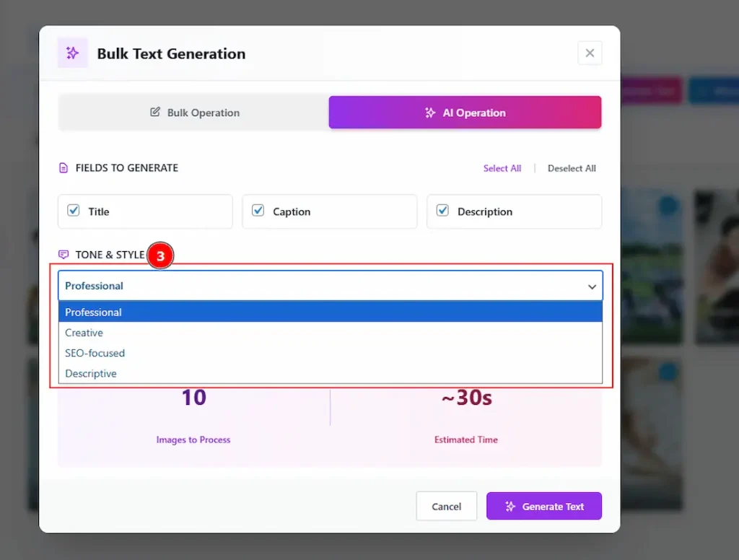739x560 pixels.
Task: Click the Tone & Style speech bubble icon
Action: click(64, 255)
